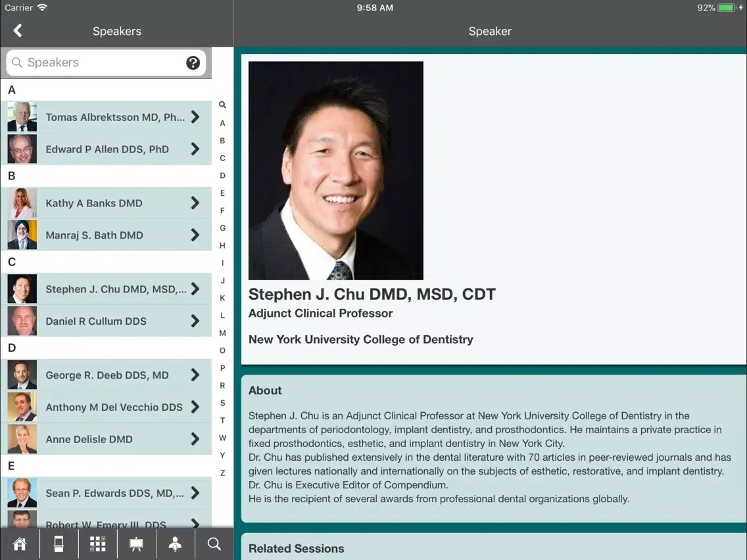Open the help question mark icon
The image size is (747, 560).
point(193,62)
